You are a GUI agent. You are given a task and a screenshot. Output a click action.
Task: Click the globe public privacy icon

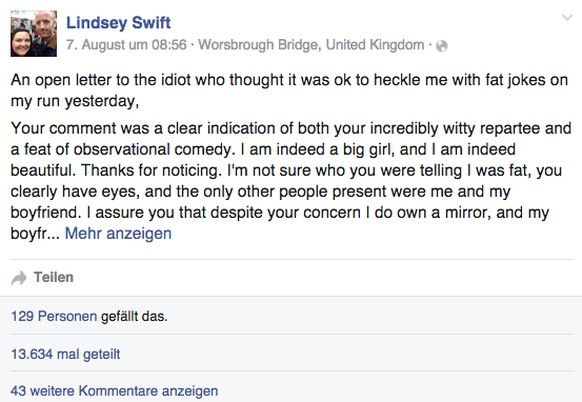pos(441,46)
